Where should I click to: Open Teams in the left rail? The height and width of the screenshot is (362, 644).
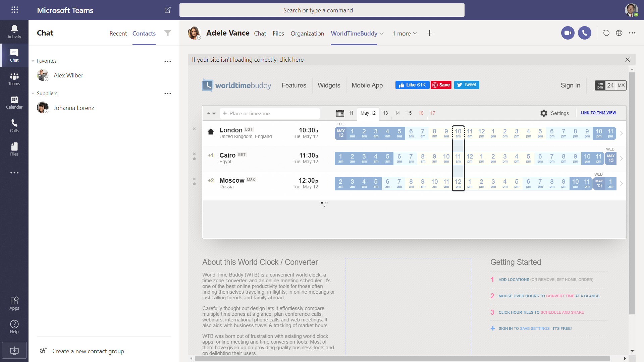click(x=14, y=79)
